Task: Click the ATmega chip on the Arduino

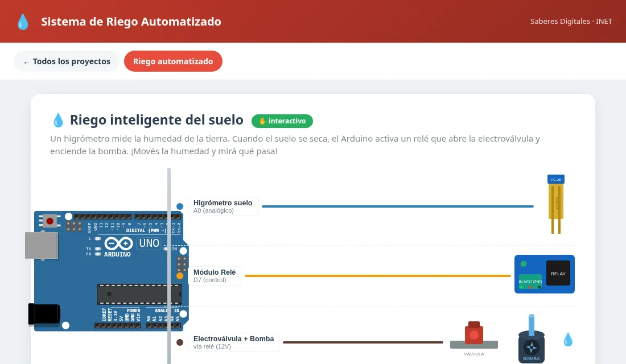Action: click(139, 294)
